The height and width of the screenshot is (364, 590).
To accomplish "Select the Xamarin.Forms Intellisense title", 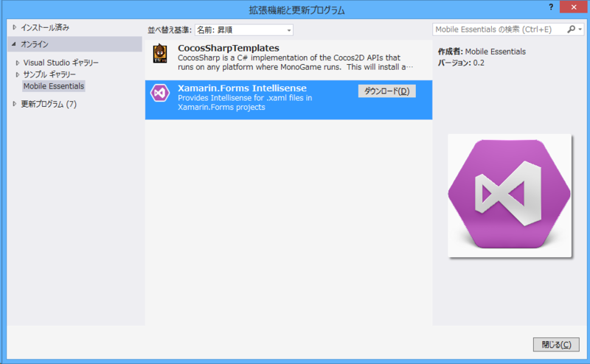I will [242, 88].
